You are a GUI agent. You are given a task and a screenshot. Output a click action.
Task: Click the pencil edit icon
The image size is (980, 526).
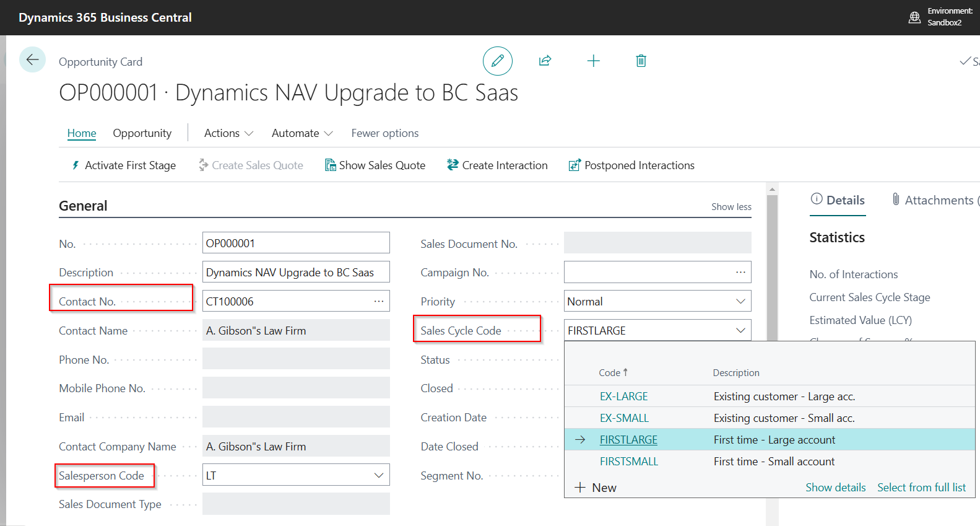coord(498,61)
